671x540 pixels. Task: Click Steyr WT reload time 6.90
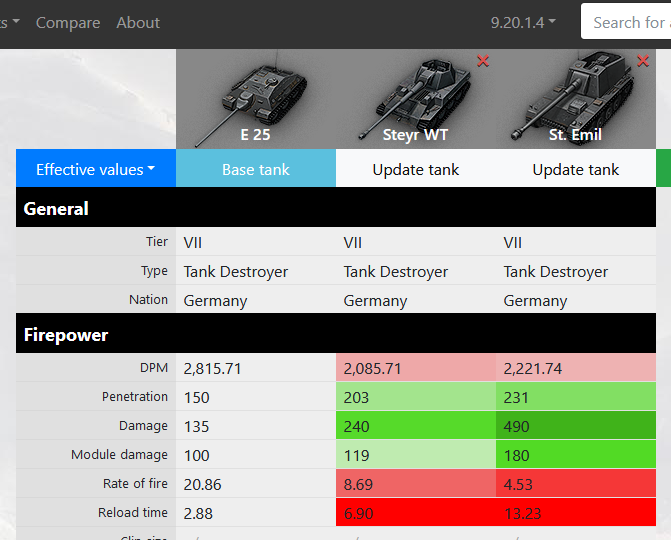[x=358, y=513]
